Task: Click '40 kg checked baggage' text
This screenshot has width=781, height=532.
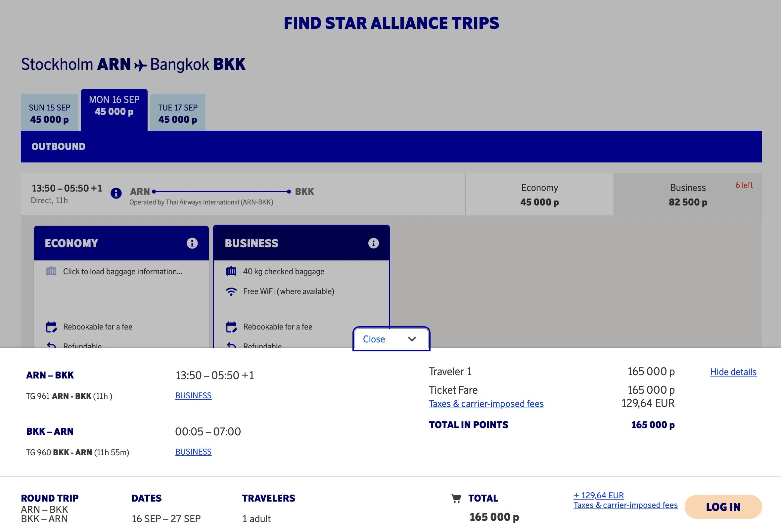Action: point(284,272)
